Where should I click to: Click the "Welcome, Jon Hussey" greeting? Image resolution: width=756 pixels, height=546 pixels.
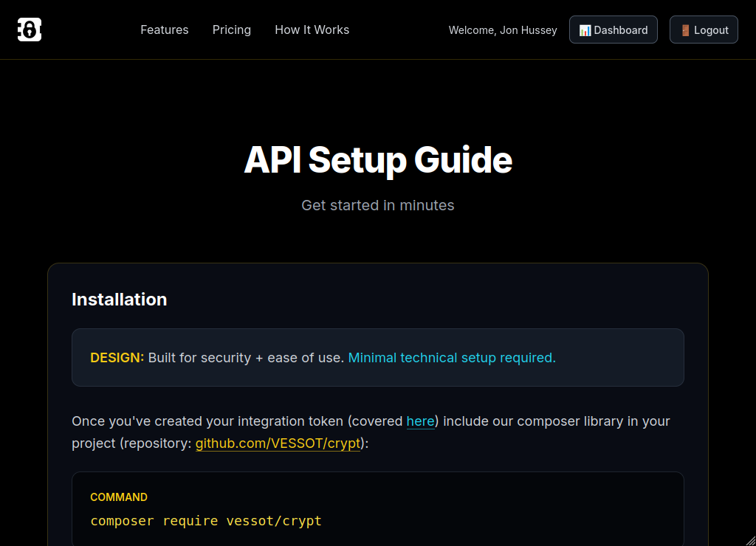pyautogui.click(x=503, y=30)
